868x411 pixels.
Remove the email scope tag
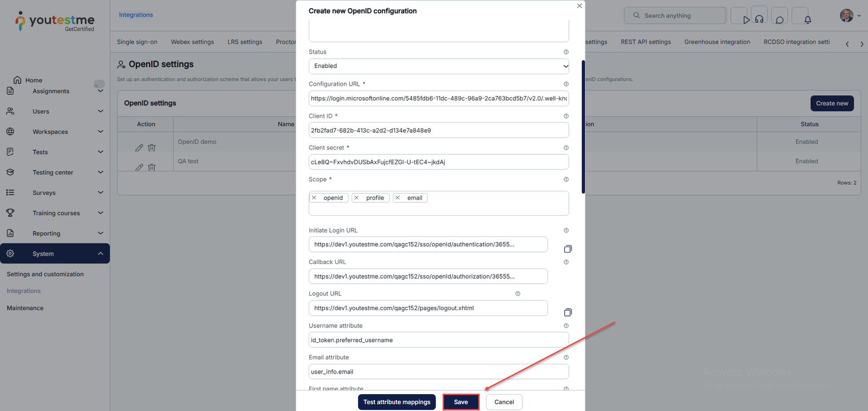click(x=398, y=198)
